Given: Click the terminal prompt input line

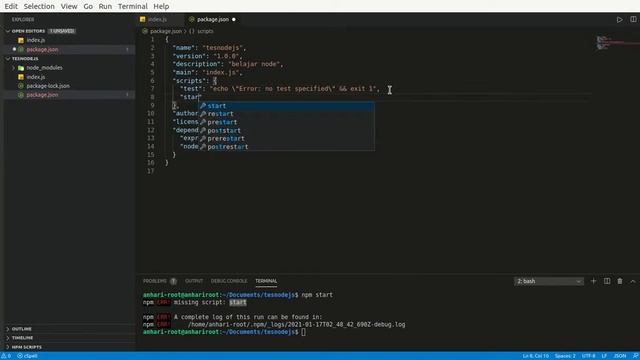Looking at the screenshot, I should 303,332.
